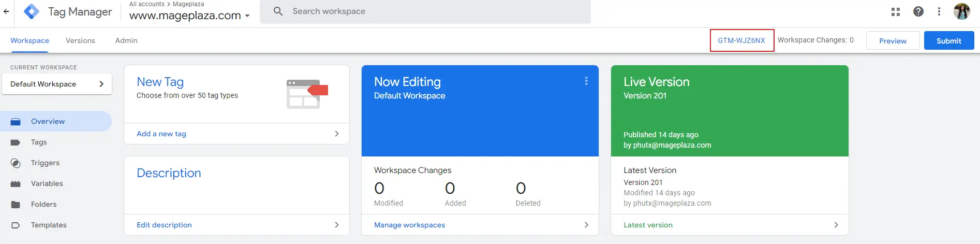The image size is (980, 244).
Task: Open the Now Editing card options menu
Action: point(586,81)
